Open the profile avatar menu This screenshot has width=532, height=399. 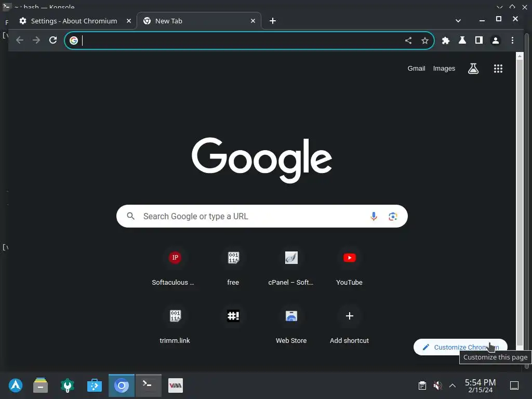(x=495, y=41)
